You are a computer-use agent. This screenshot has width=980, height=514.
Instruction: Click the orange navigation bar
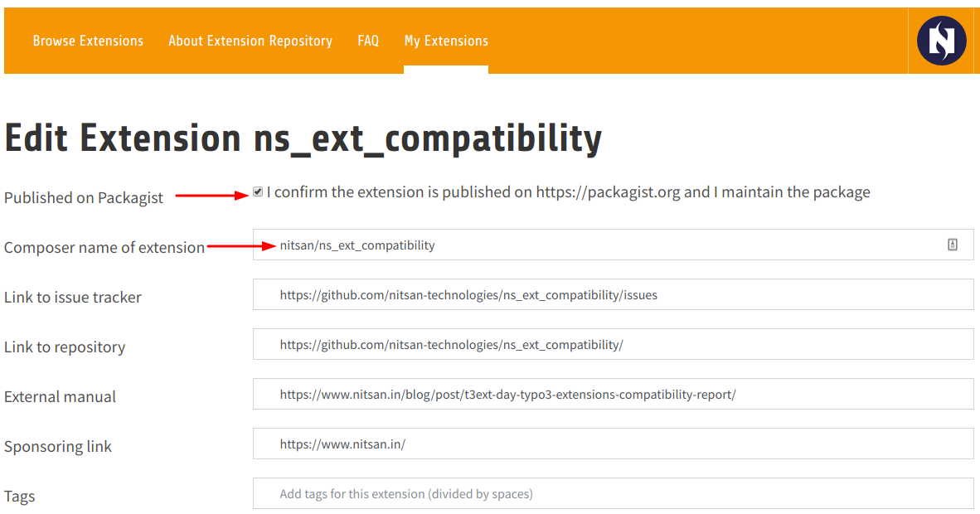(663, 40)
